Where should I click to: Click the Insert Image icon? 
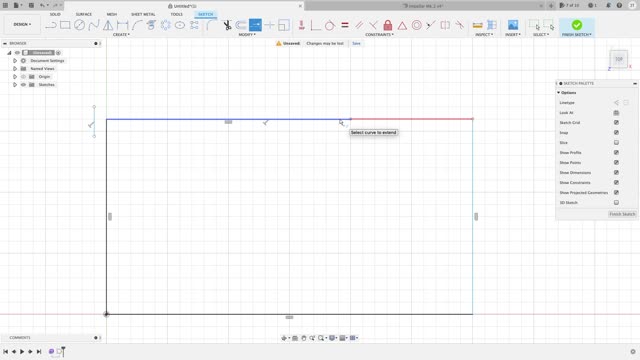pyautogui.click(x=513, y=25)
